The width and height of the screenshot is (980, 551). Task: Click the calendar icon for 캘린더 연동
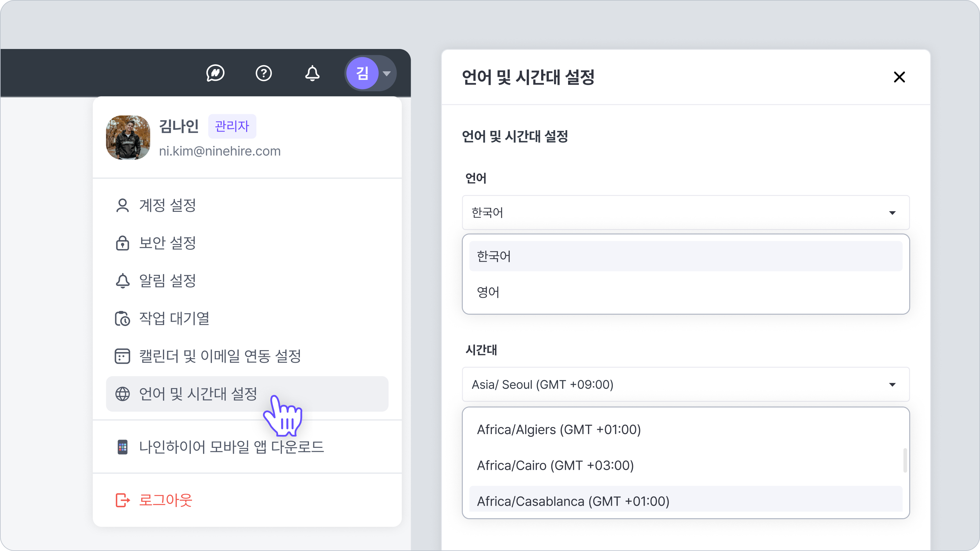[123, 356]
